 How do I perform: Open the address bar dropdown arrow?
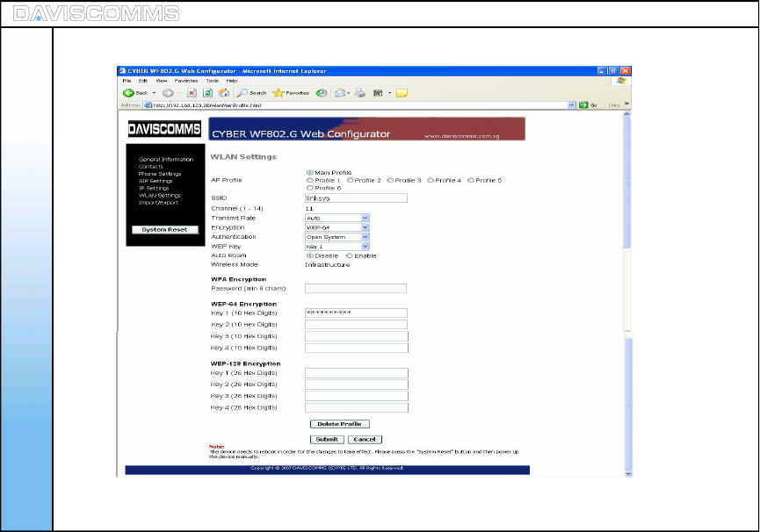[571, 105]
